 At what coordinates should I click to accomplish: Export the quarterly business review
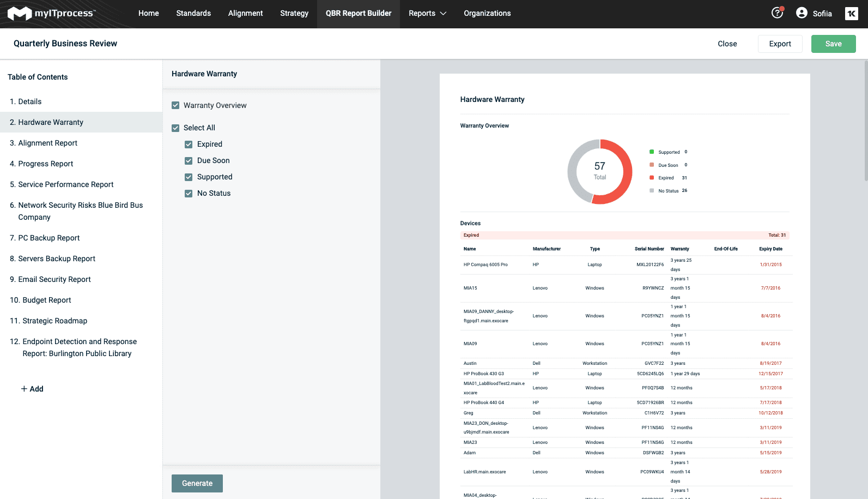[x=780, y=44]
